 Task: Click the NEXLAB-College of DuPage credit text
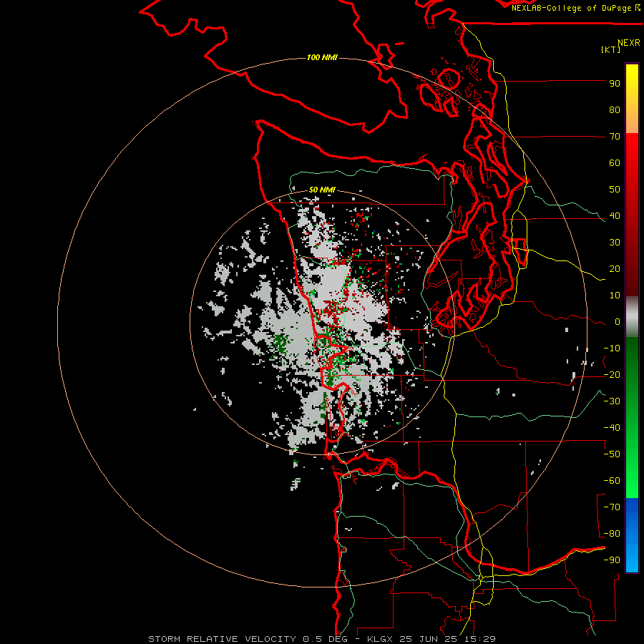click(575, 8)
